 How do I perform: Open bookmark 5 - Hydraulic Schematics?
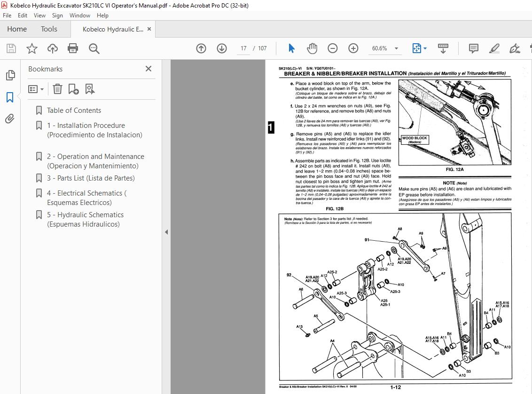click(85, 220)
